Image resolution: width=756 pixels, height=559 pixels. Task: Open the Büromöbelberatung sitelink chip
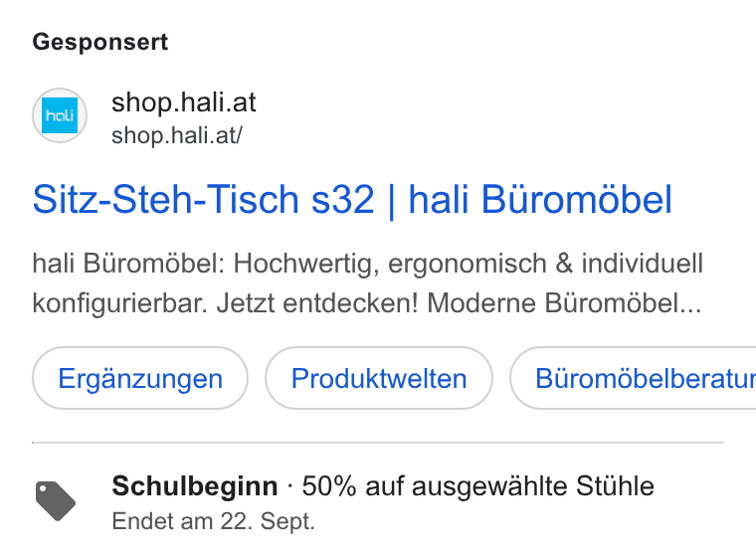pyautogui.click(x=633, y=378)
